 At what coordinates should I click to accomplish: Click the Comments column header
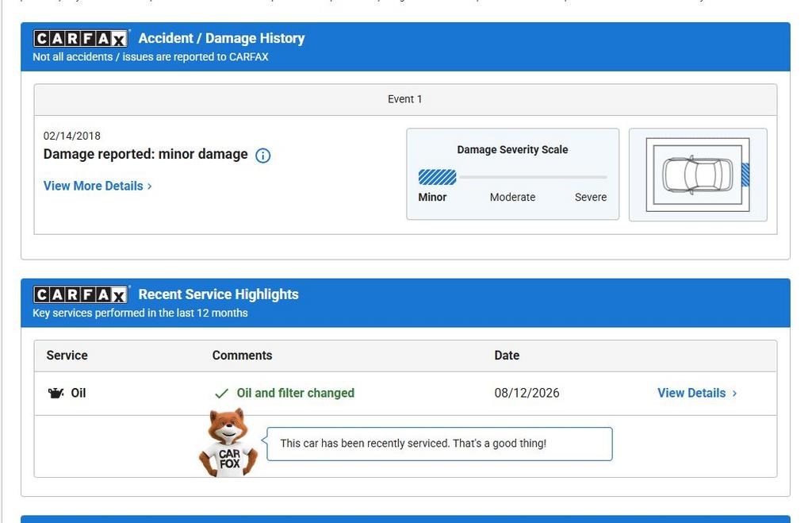click(243, 355)
